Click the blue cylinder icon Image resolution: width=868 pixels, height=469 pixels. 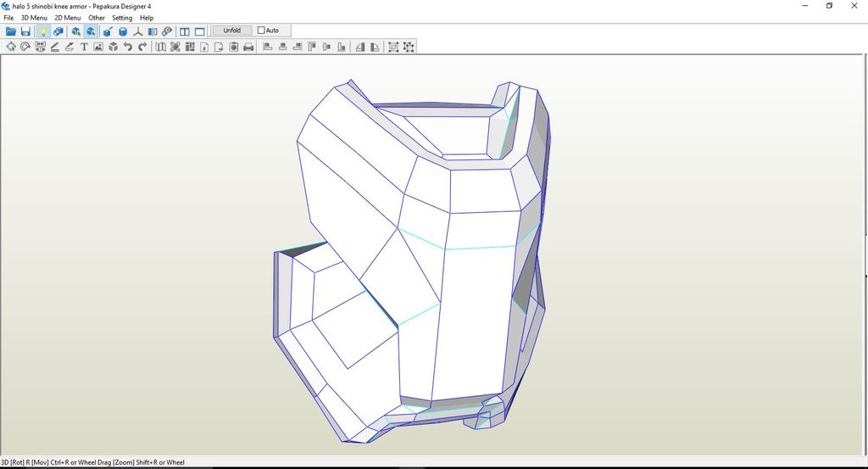[x=123, y=31]
